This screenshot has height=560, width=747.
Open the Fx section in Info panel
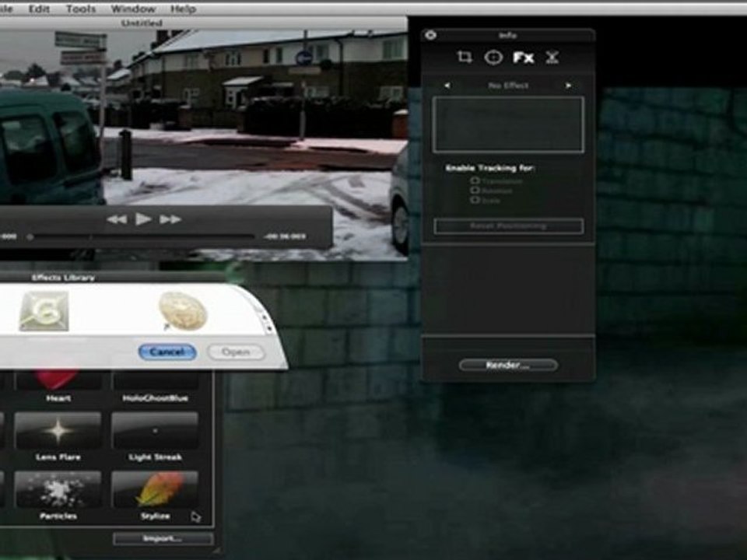524,58
